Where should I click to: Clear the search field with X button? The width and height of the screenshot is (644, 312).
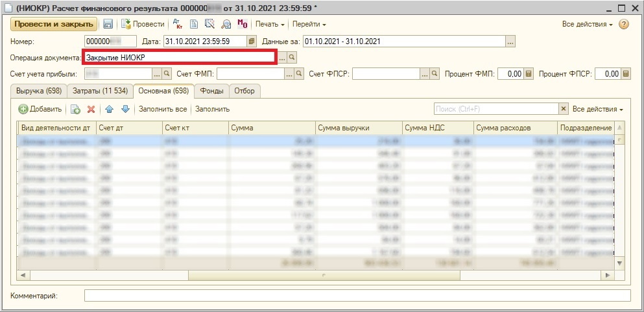[x=563, y=109]
